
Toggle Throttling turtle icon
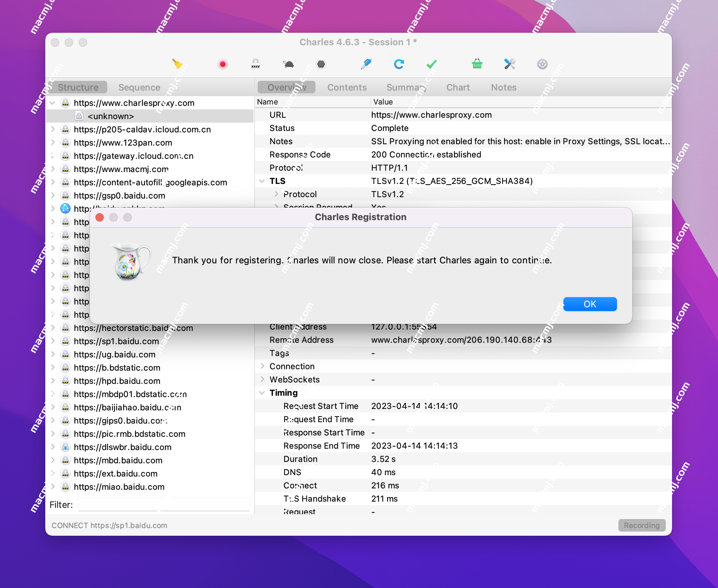tap(289, 64)
